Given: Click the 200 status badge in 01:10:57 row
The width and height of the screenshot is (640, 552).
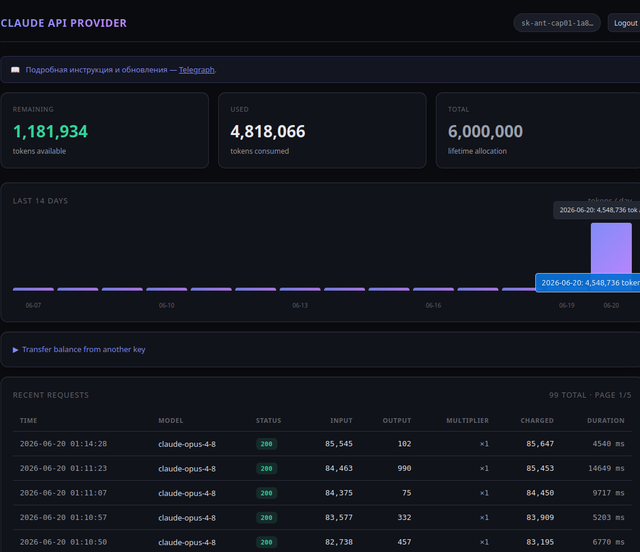Looking at the screenshot, I should (267, 517).
